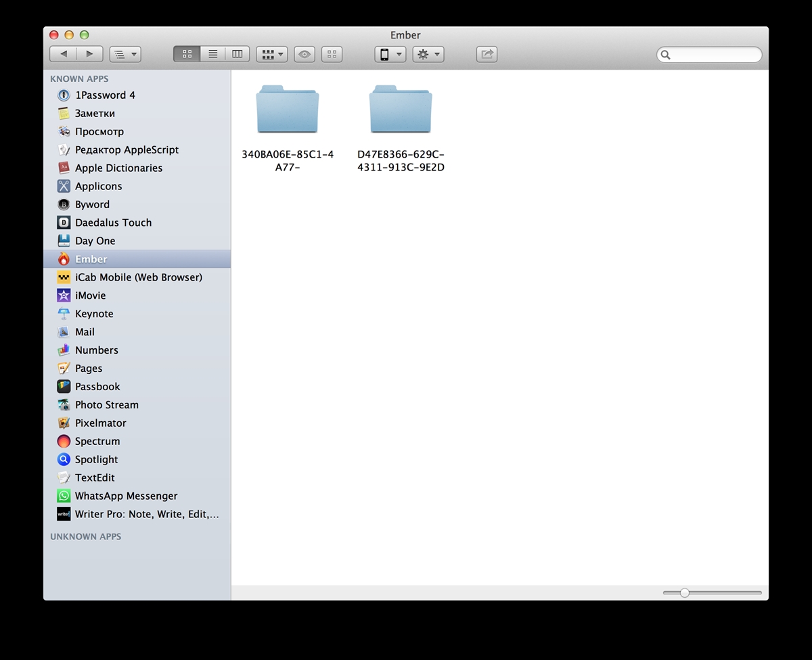The height and width of the screenshot is (660, 812).
Task: Select iCab Mobile (Web Browser) entry
Action: [x=138, y=277]
